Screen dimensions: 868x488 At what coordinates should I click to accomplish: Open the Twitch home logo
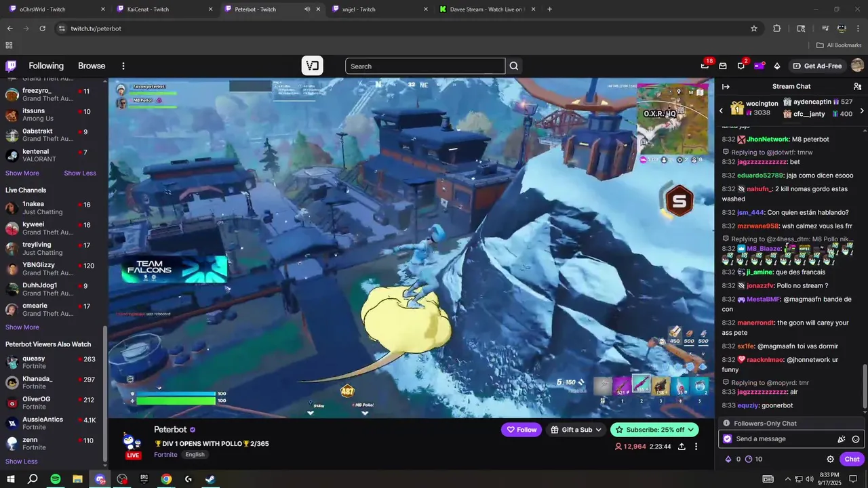pos(11,66)
